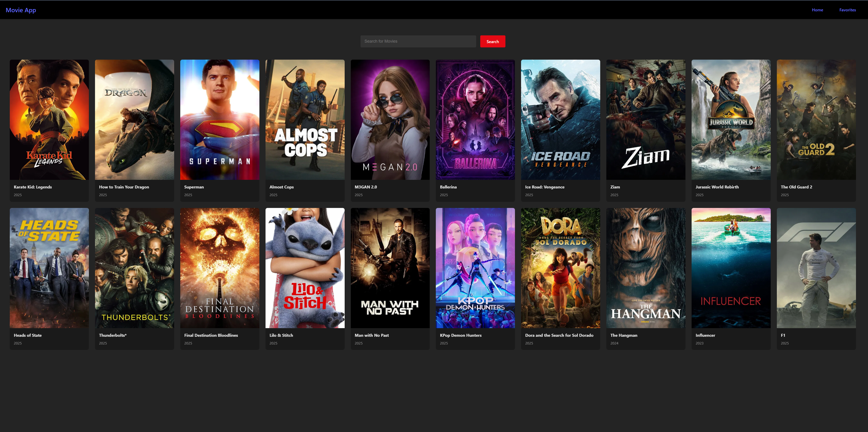Click The Old Guard 2 poster
The width and height of the screenshot is (868, 432).
[816, 120]
